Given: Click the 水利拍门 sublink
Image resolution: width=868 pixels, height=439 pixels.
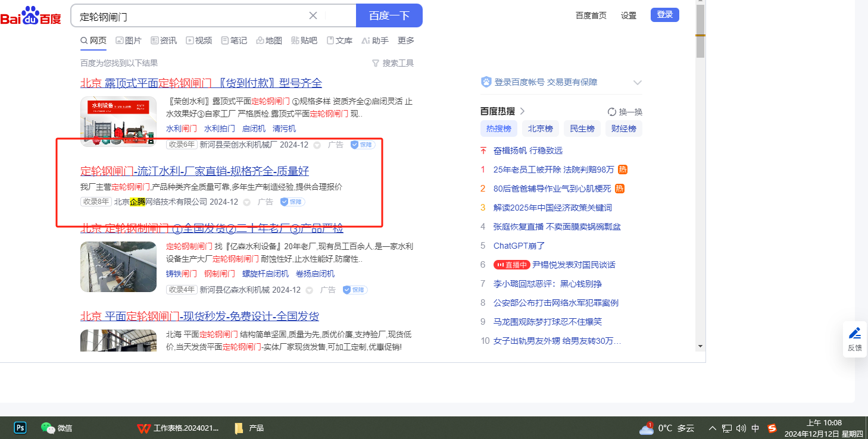Looking at the screenshot, I should [220, 128].
